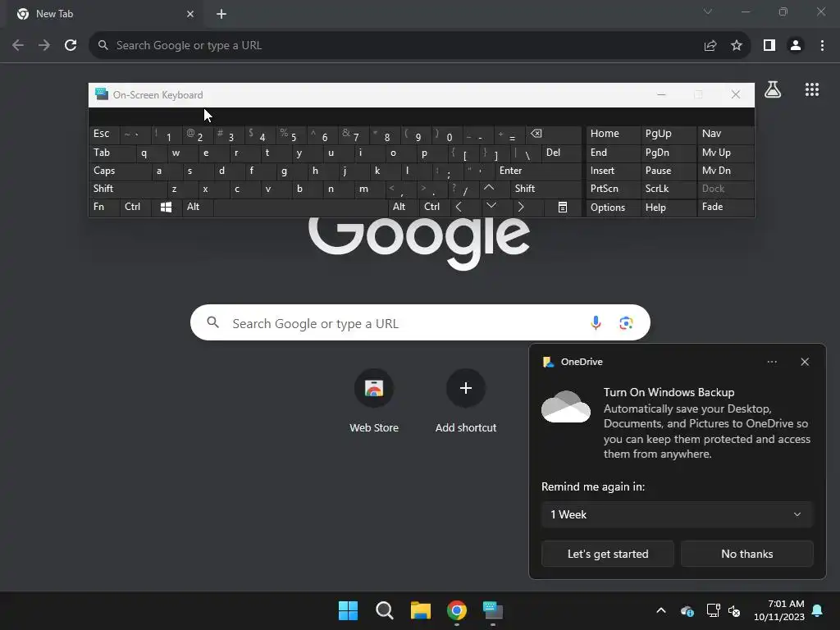Toggle the left Alt key on On-Screen Keyboard
The image size is (840, 630).
(x=198, y=207)
